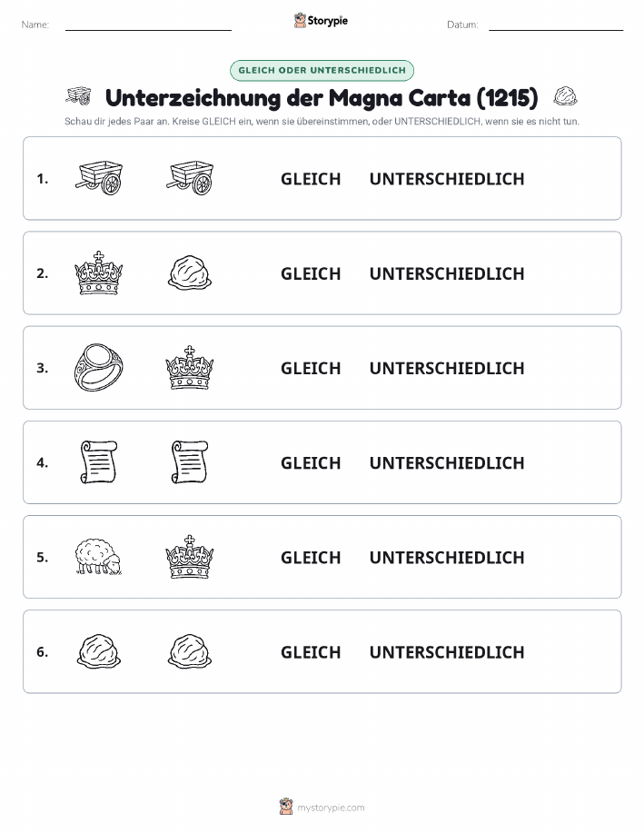Select UNTERSCHIEDLICH for row 2
Screen dimensions: 644x833
point(447,273)
